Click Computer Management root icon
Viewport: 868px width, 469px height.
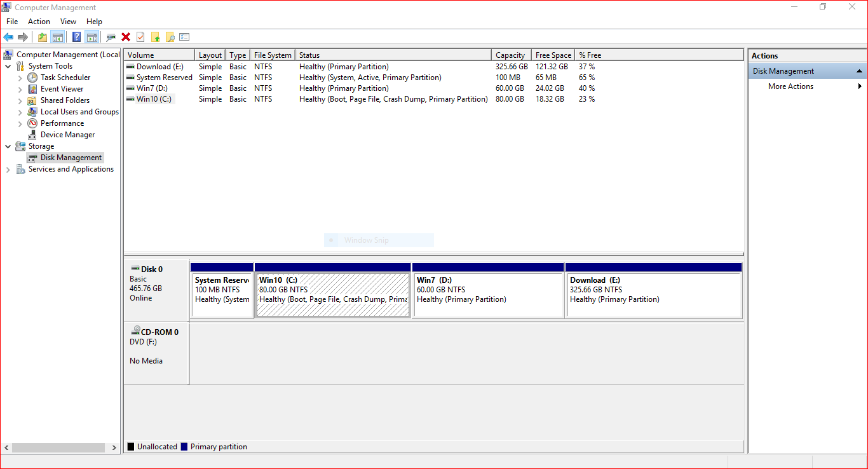pyautogui.click(x=8, y=55)
